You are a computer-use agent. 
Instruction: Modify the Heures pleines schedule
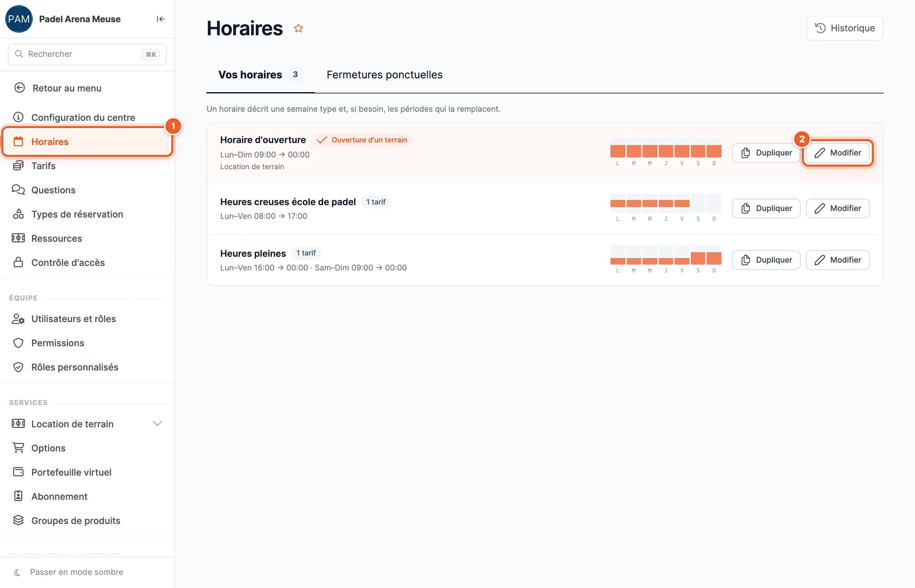838,260
